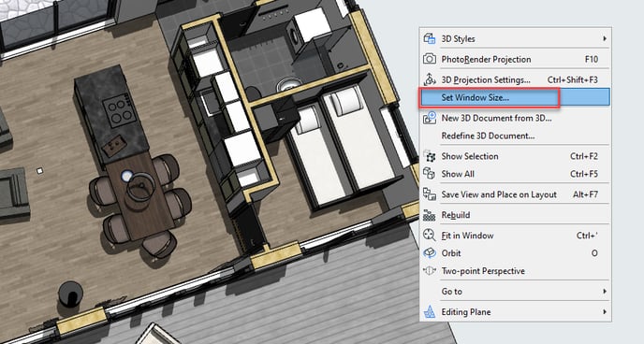This screenshot has height=344, width=644.
Task: Select the Two-point Perspective entry
Action: click(x=515, y=271)
